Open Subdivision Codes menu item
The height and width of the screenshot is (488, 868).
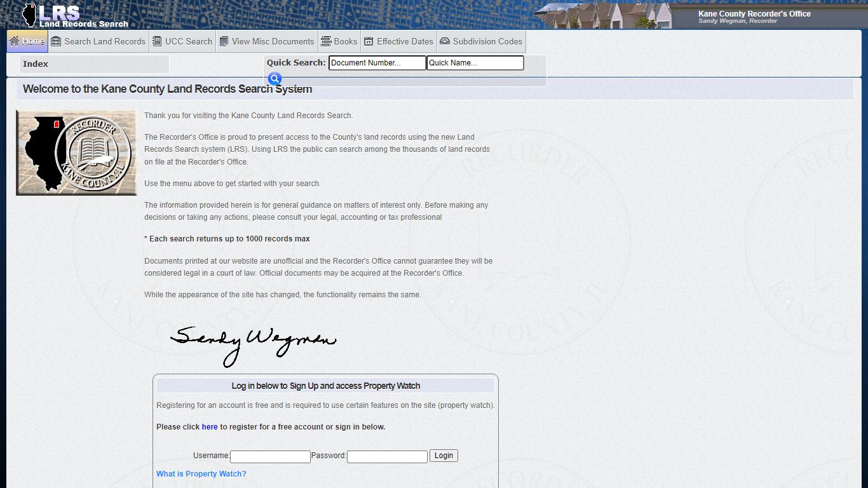point(481,41)
